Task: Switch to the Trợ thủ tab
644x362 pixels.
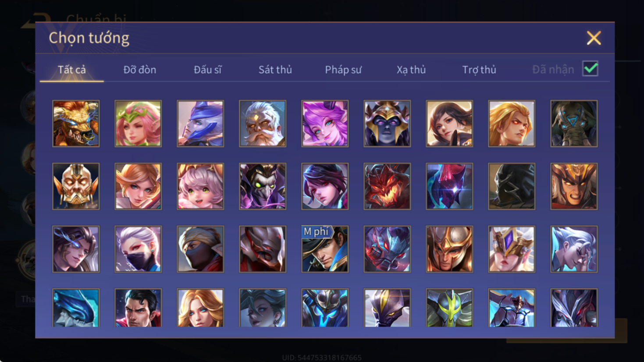Action: (x=479, y=70)
